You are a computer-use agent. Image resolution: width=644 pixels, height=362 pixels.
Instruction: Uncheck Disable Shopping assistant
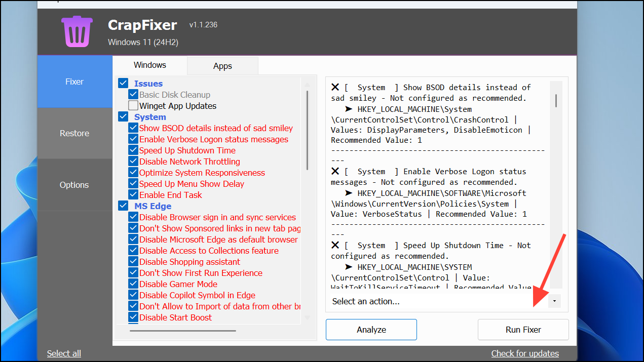click(x=133, y=262)
